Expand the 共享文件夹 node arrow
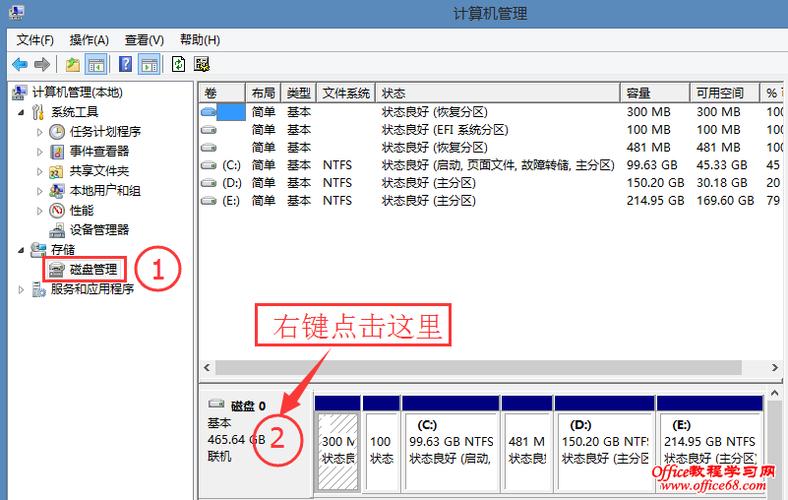The height and width of the screenshot is (500, 788). (40, 171)
